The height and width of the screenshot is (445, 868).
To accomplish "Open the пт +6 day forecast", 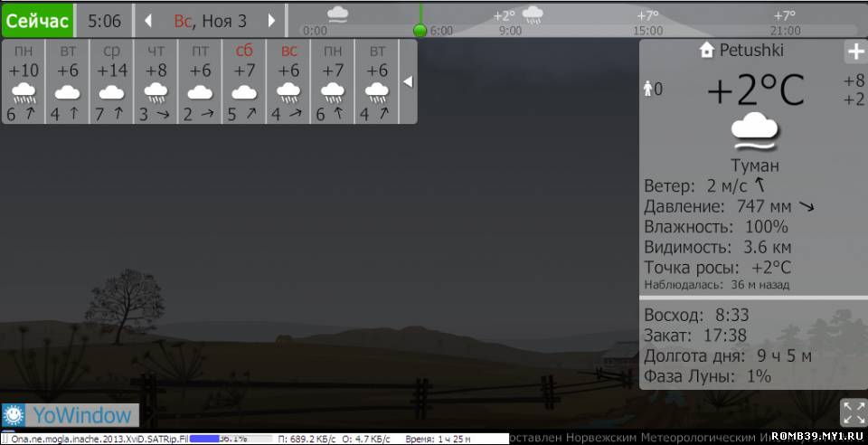I will [x=200, y=81].
